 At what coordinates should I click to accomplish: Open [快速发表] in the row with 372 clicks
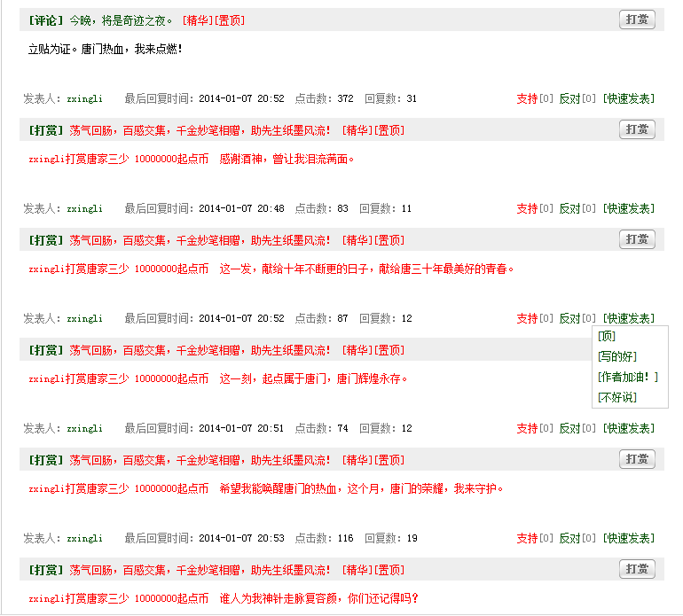[629, 98]
